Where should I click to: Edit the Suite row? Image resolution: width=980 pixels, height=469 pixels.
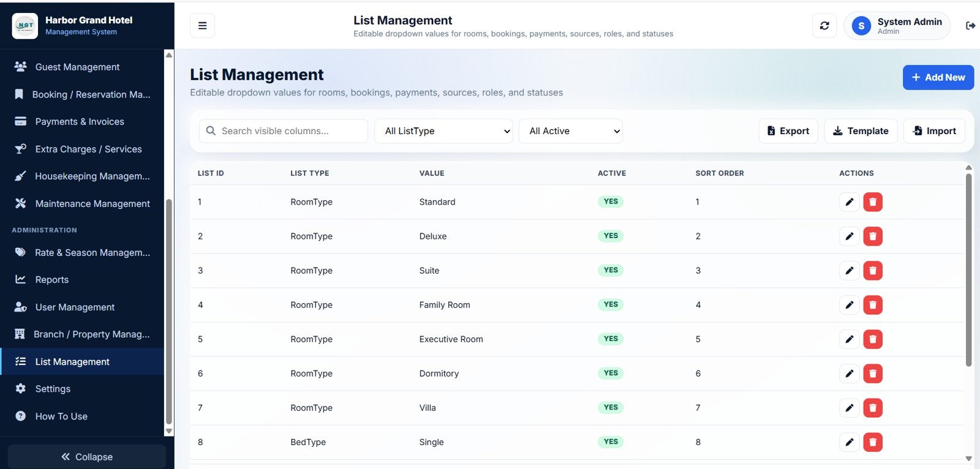(849, 271)
